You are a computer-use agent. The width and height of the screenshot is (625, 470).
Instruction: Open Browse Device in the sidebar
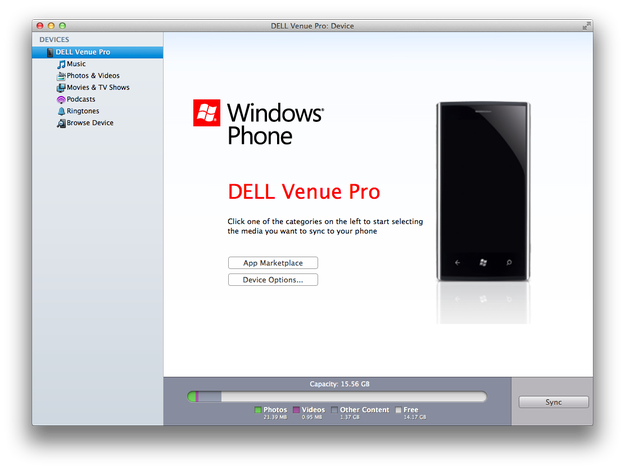90,123
